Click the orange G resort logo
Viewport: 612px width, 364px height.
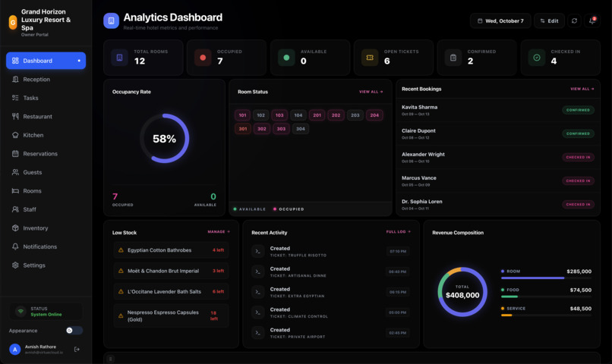click(x=13, y=23)
